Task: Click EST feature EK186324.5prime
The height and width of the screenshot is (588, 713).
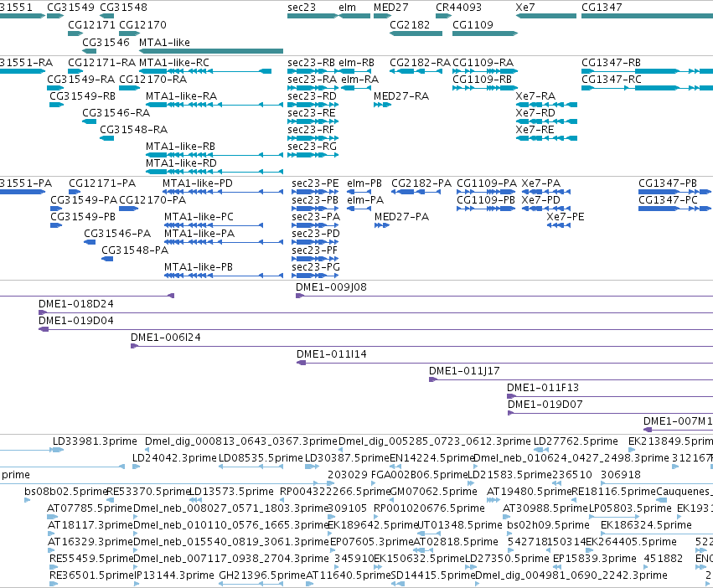Action: click(x=657, y=534)
